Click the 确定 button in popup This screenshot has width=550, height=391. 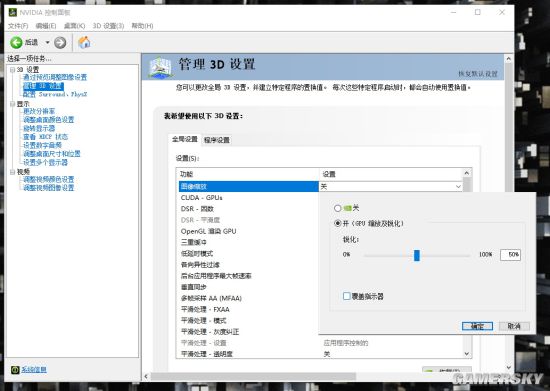tap(477, 326)
